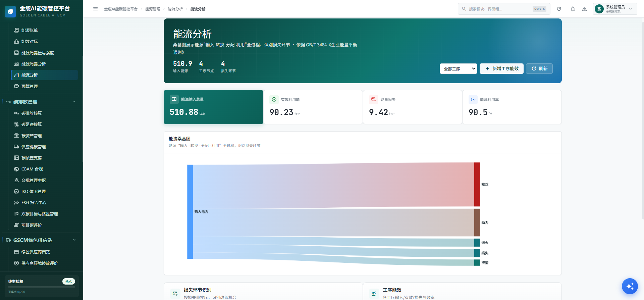Open the alert warning triangle icon
644x300 pixels.
tap(584, 9)
